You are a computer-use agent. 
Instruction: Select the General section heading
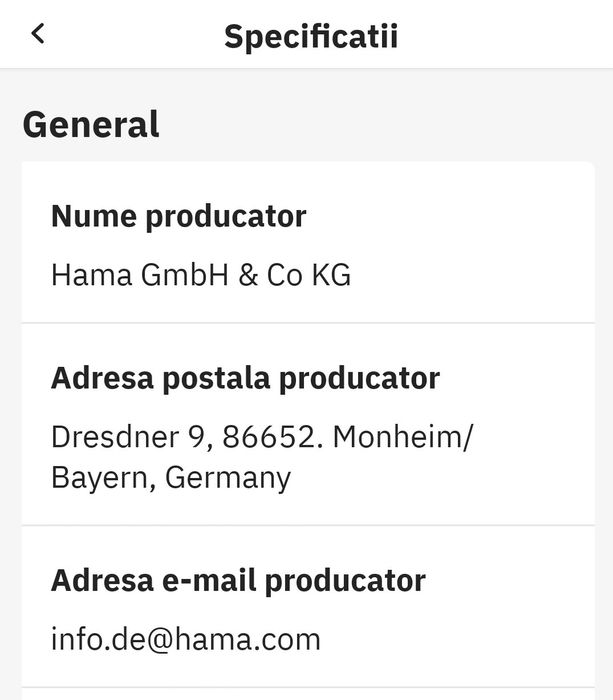91,125
